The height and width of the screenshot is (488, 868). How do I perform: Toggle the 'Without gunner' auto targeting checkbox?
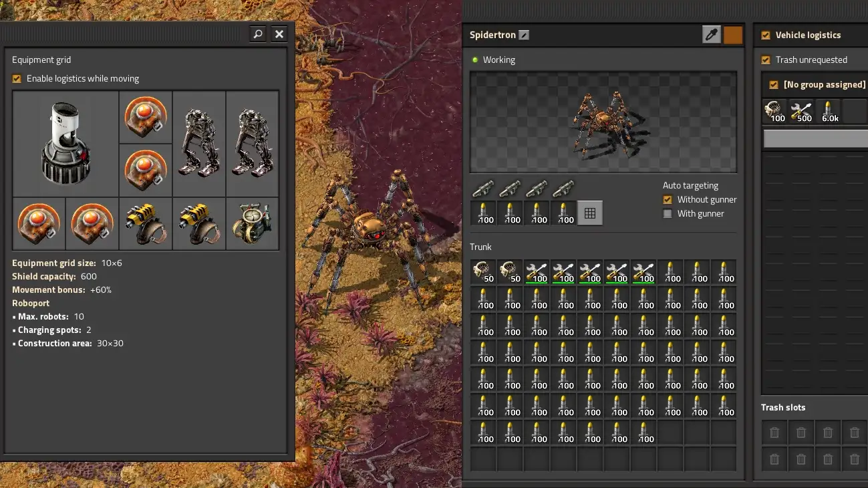point(667,199)
